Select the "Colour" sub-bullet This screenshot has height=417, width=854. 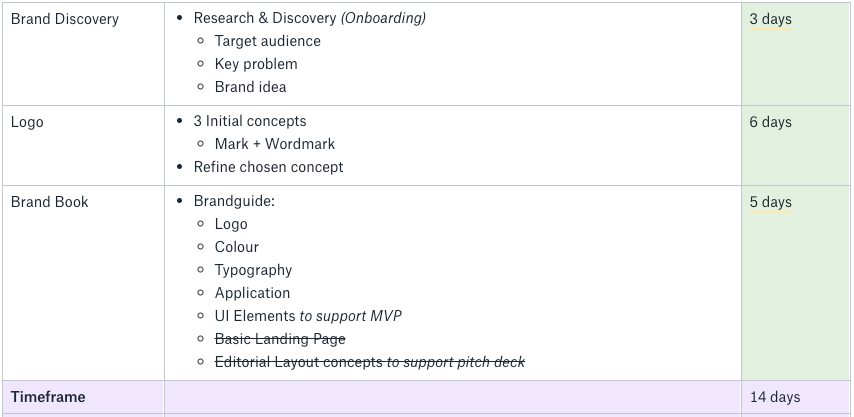[236, 248]
